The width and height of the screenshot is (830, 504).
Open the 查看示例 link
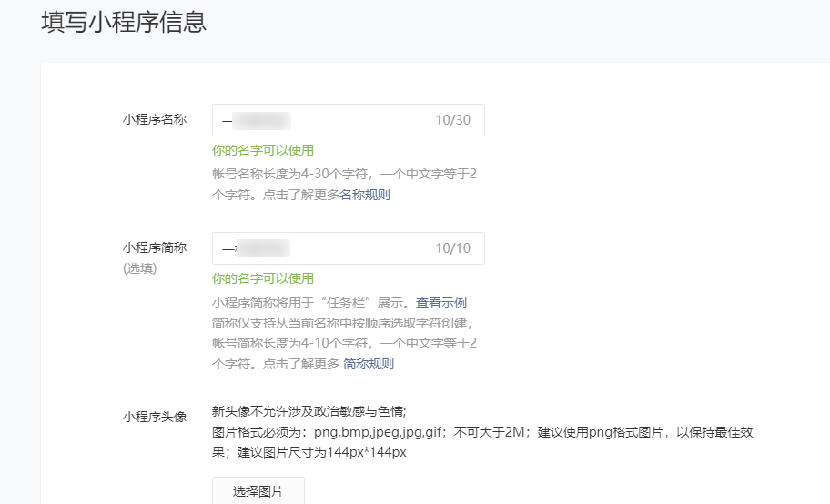pyautogui.click(x=441, y=303)
